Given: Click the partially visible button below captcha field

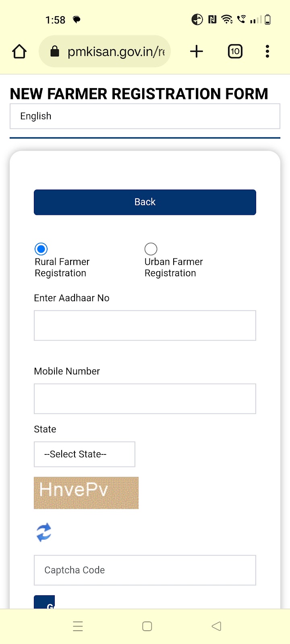Looking at the screenshot, I should click(x=44, y=602).
